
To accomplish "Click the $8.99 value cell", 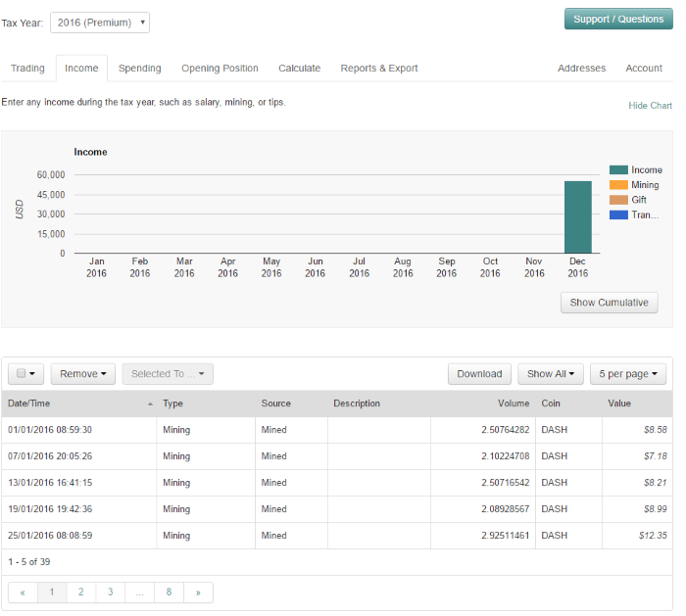I will pyautogui.click(x=637, y=509).
